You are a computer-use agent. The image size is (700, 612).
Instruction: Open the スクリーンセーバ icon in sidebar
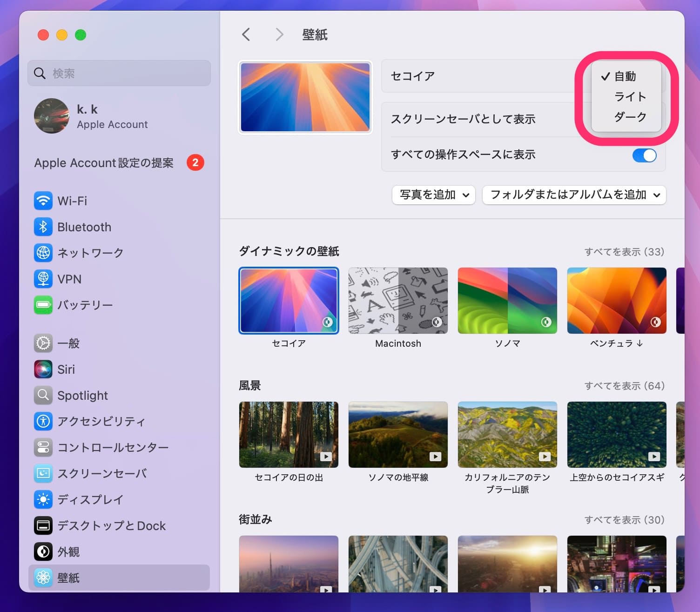click(43, 473)
